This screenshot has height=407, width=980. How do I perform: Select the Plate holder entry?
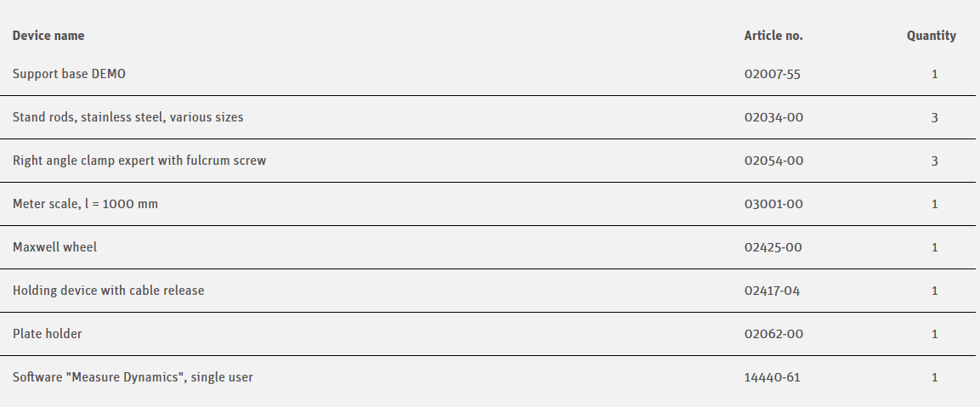click(48, 334)
